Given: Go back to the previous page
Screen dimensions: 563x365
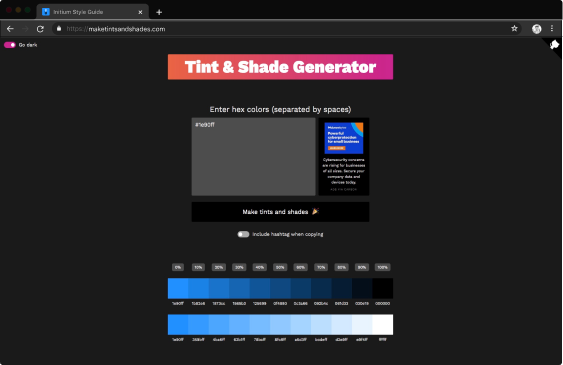Looking at the screenshot, I should (10, 29).
